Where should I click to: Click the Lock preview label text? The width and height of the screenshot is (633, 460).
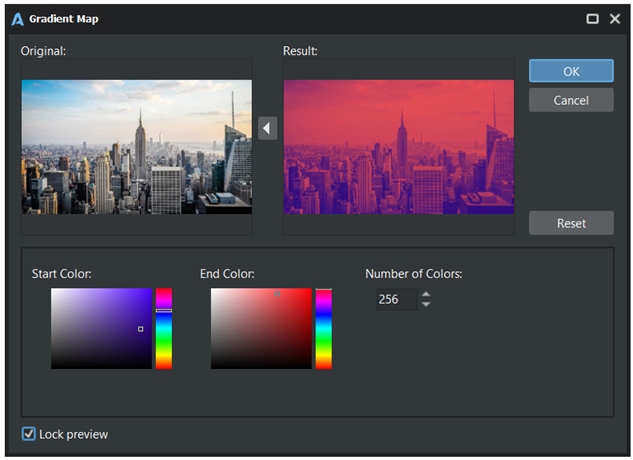click(x=73, y=435)
